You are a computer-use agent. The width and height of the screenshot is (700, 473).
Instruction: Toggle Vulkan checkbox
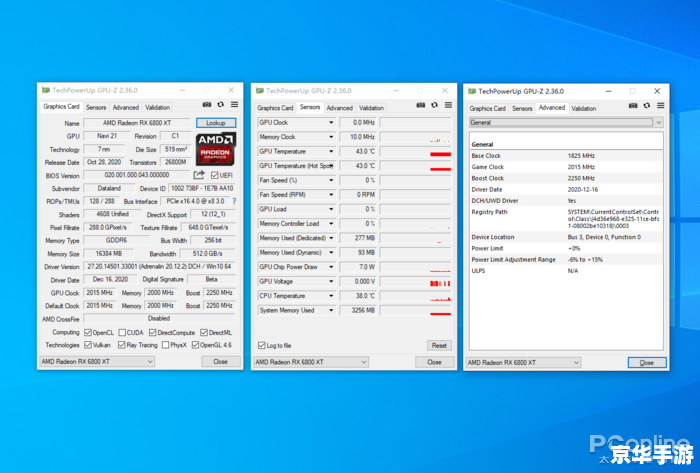click(x=88, y=345)
